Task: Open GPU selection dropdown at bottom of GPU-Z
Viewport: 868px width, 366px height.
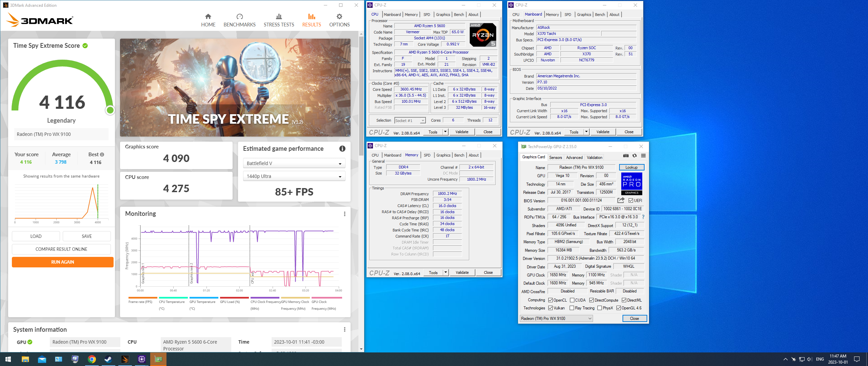Action: [x=556, y=319]
